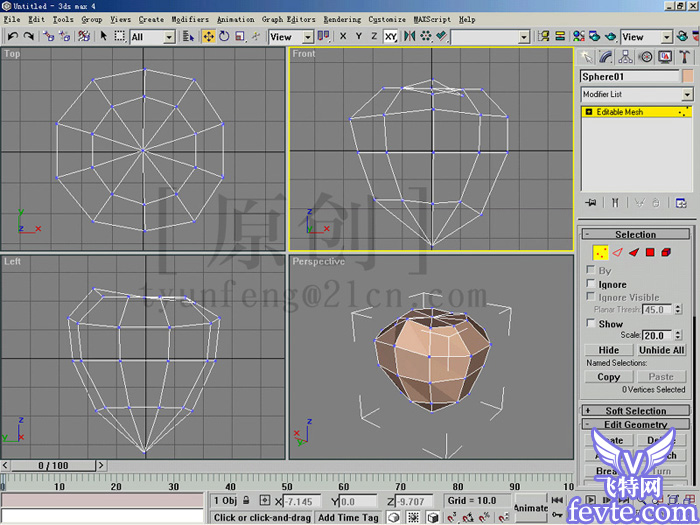The image size is (700, 525).
Task: Select Polygon sub-object level icon
Action: (650, 253)
